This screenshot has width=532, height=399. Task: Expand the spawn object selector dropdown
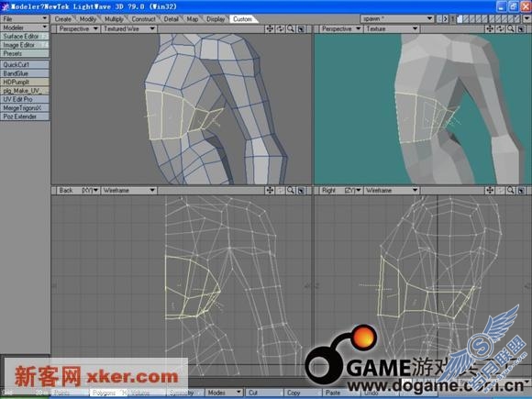pyautogui.click(x=397, y=18)
